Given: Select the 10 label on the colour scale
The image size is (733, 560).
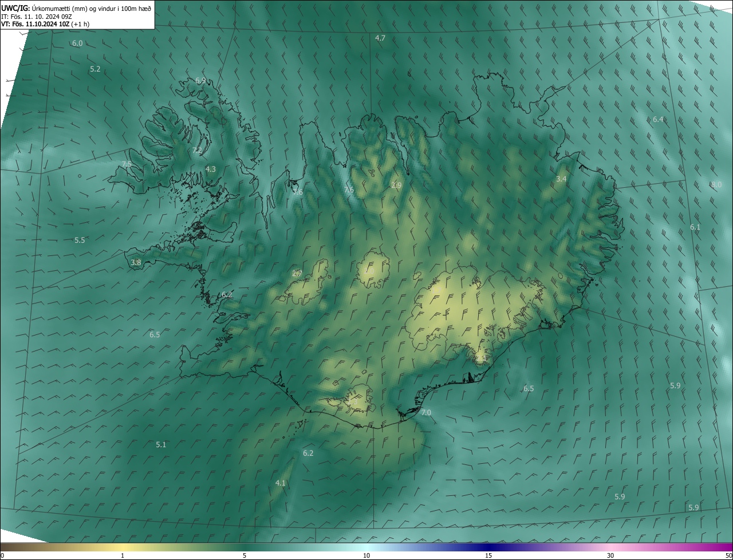Looking at the screenshot, I should (366, 556).
